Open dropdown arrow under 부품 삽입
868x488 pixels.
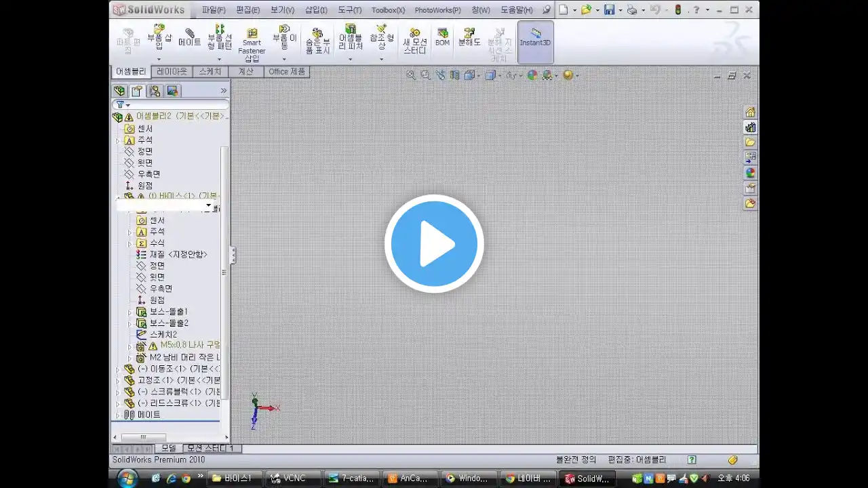pos(159,59)
